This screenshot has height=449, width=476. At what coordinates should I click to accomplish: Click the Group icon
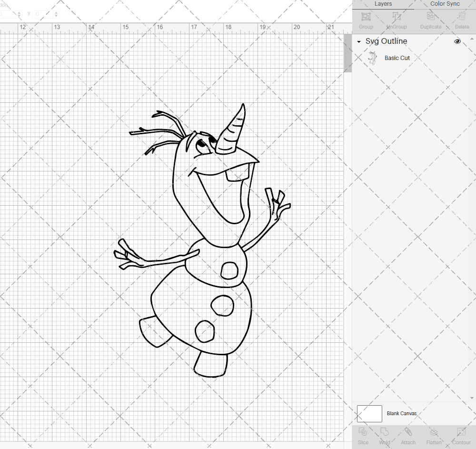tap(366, 20)
